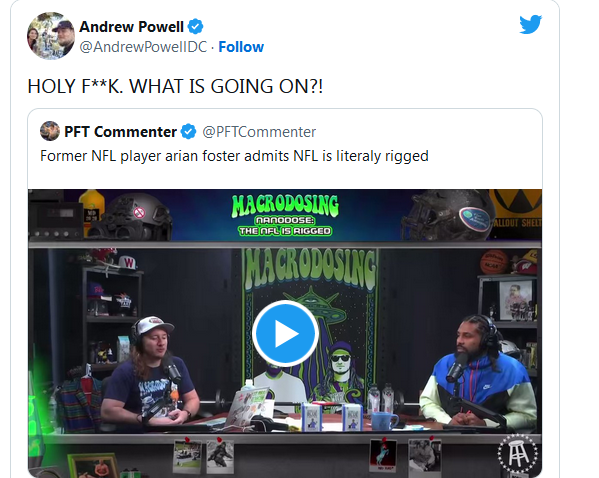
Task: Click PFT Commenter's blue verified badge
Action: coord(188,132)
